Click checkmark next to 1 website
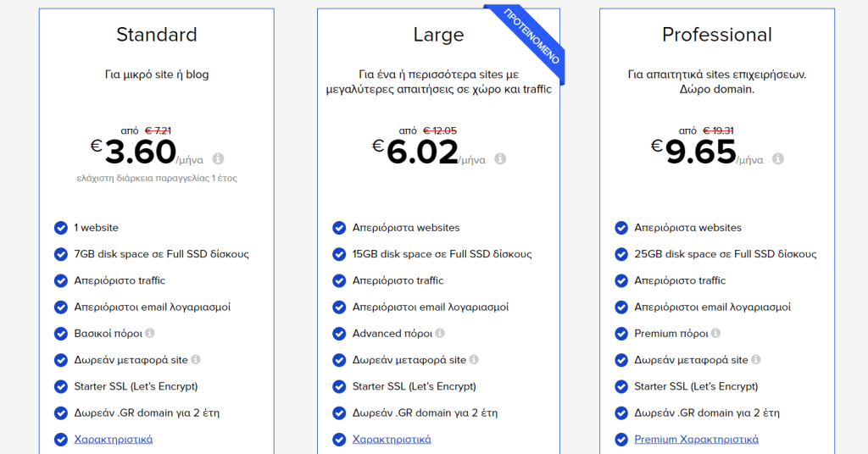 click(x=61, y=228)
